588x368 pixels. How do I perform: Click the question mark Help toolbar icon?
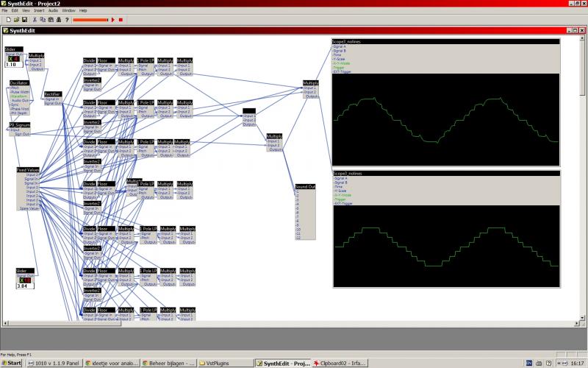click(67, 20)
